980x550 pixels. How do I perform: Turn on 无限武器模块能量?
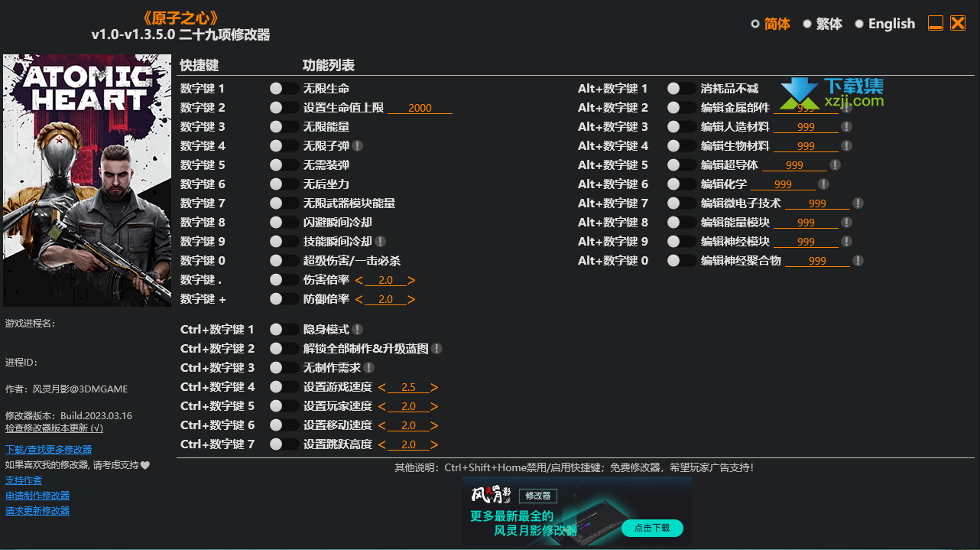284,203
